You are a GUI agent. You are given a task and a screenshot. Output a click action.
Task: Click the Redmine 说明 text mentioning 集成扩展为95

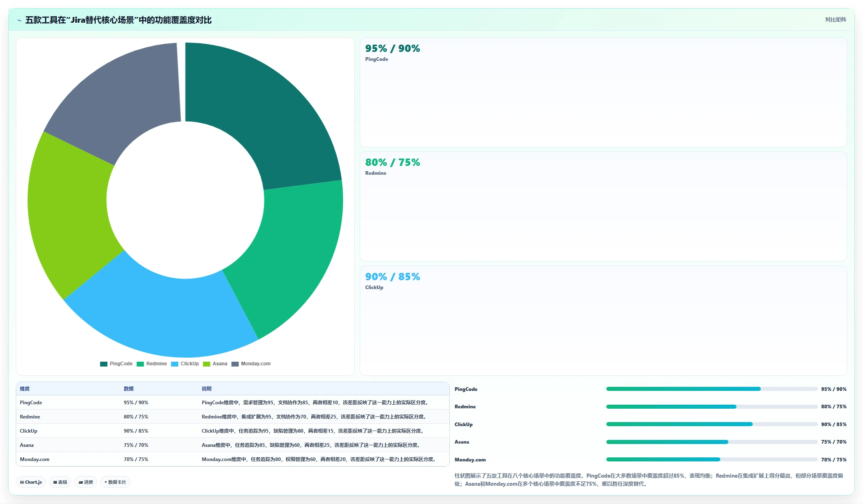(315, 417)
